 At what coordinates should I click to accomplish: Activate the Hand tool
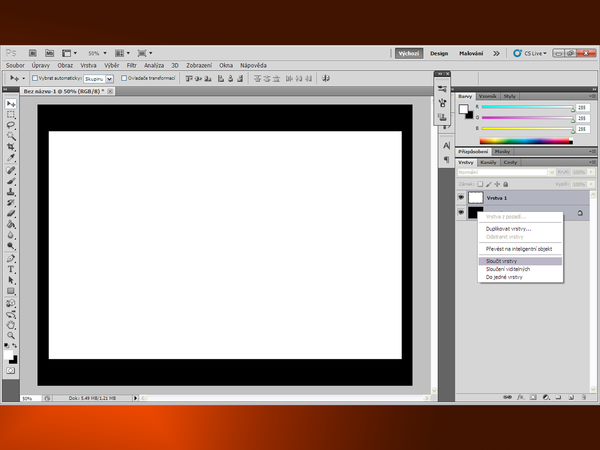pyautogui.click(x=11, y=325)
